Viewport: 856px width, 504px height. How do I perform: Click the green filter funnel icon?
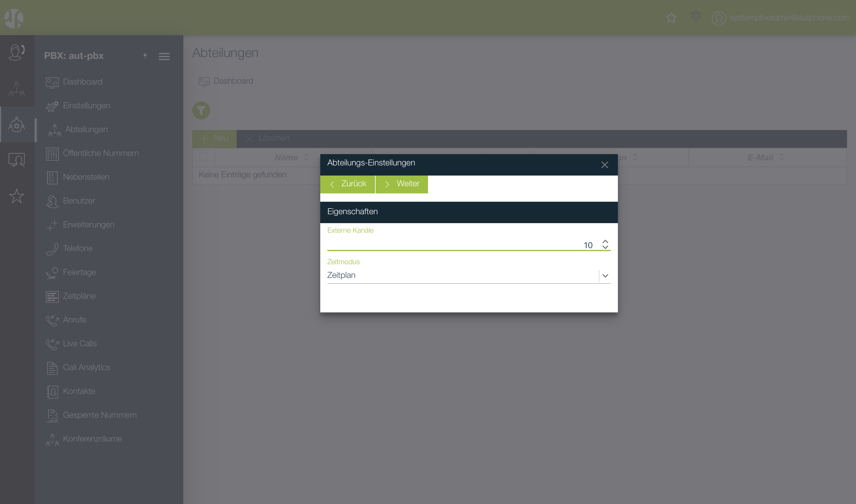pyautogui.click(x=201, y=110)
